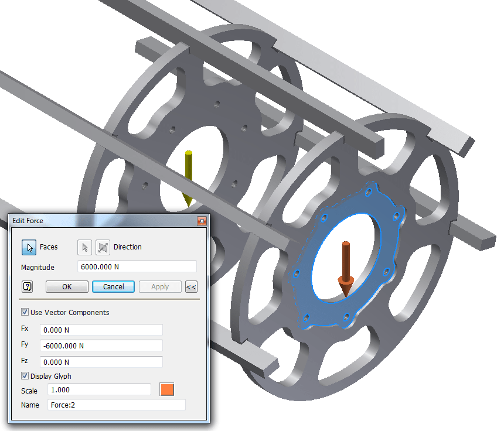Cancel the force edit
This screenshot has height=431, width=504.
click(113, 286)
